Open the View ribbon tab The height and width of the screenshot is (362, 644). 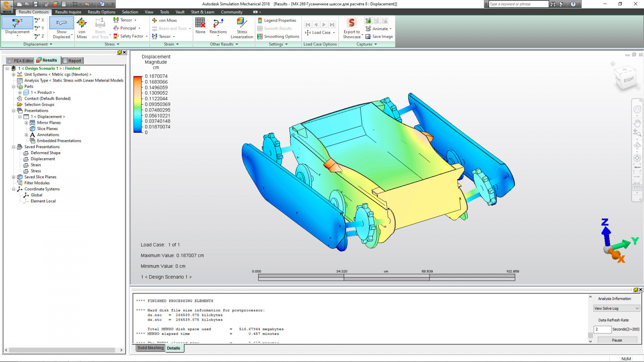pyautogui.click(x=149, y=12)
